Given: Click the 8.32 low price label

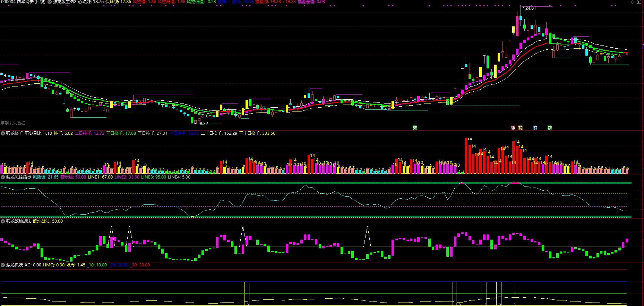Looking at the screenshot, I should tap(204, 123).
